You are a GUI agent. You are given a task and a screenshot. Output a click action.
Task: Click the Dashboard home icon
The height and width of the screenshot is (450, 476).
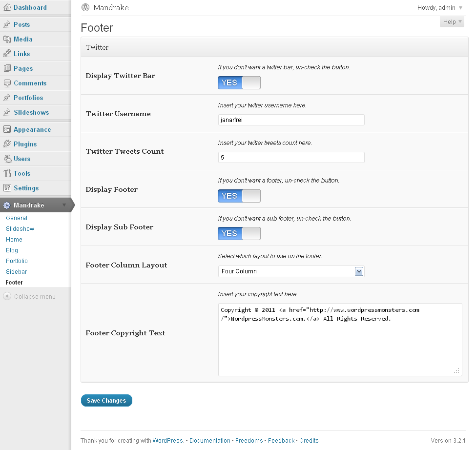point(7,7)
